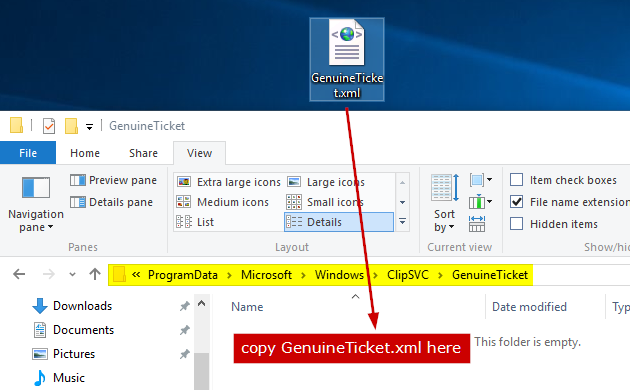Image resolution: width=630 pixels, height=390 pixels.
Task: Switch to the Home ribbon tab
Action: click(85, 153)
